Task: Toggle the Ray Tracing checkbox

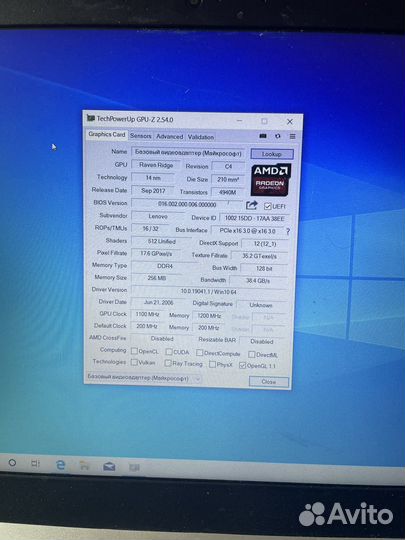Action: click(x=168, y=363)
